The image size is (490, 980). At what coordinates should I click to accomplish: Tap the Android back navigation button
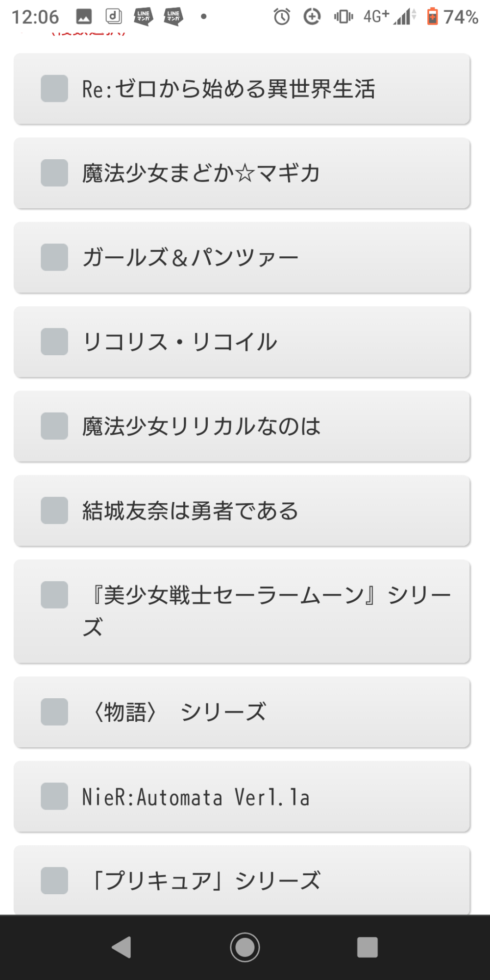tap(122, 947)
